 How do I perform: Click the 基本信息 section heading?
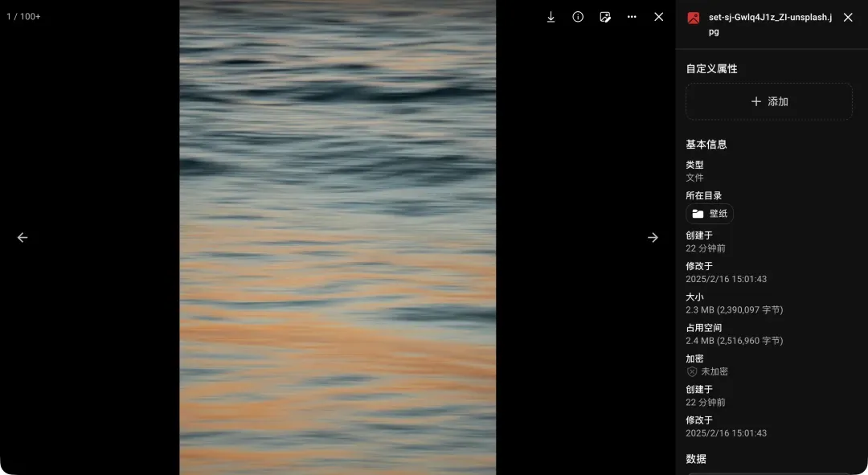click(706, 145)
